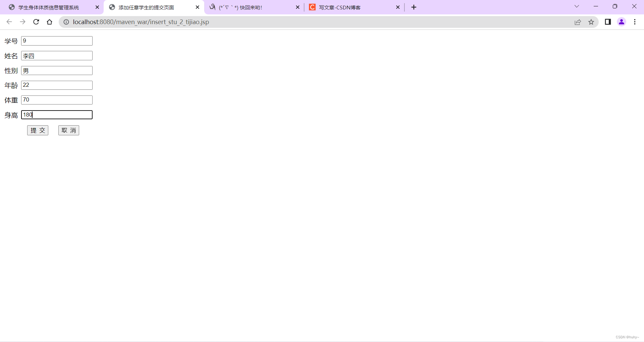Close the 快回来哟 tab
Viewport: 644px width, 342px height.
298,7
